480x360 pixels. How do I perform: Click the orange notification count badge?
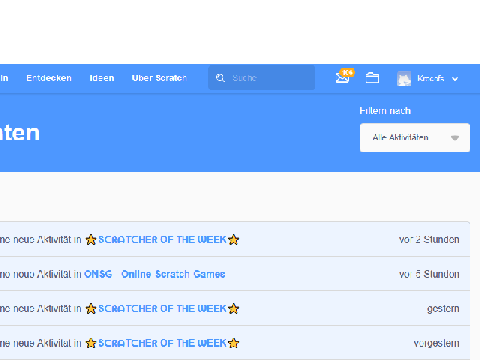point(347,72)
